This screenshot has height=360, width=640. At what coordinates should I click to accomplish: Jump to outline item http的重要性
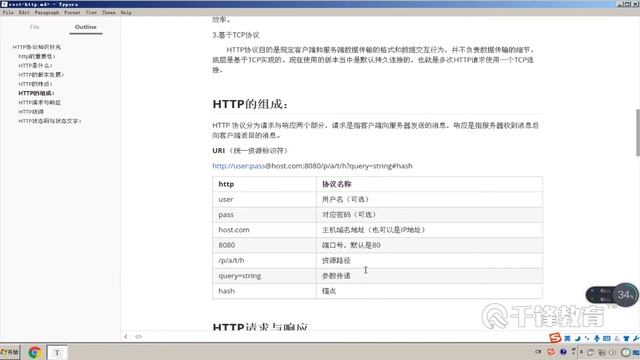[36, 56]
